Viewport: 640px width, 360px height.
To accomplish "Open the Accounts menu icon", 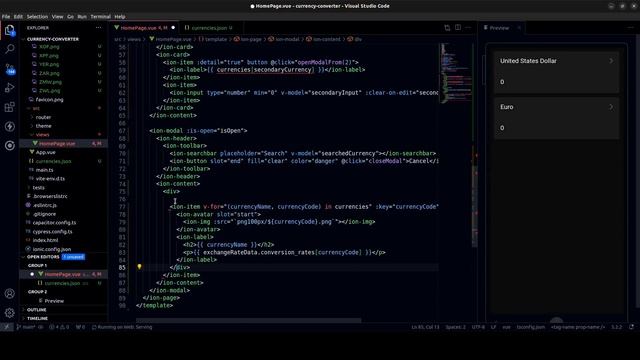I will (x=9, y=293).
